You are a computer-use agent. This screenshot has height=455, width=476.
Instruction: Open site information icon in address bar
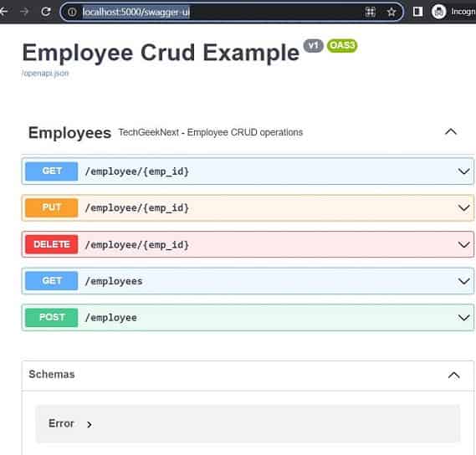pos(72,13)
